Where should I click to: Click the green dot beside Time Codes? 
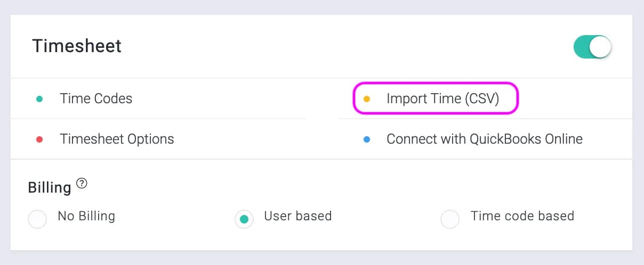point(39,99)
